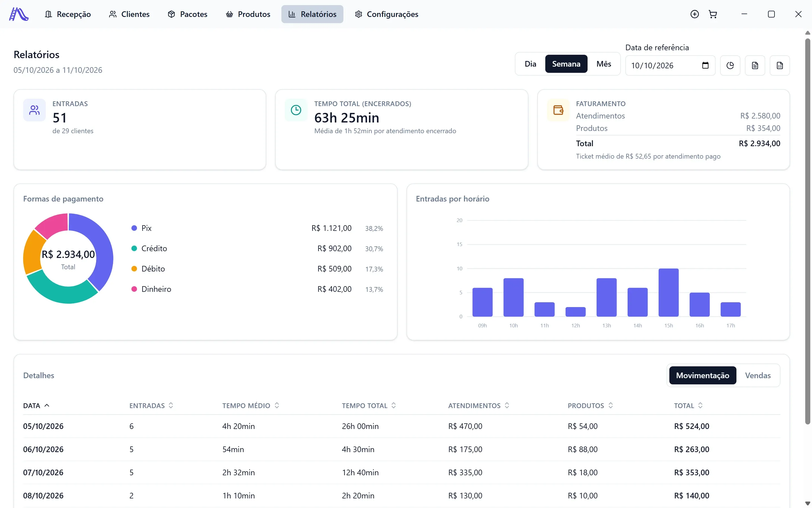Select the Semana period toggle
This screenshot has height=508, width=812.
click(x=566, y=64)
